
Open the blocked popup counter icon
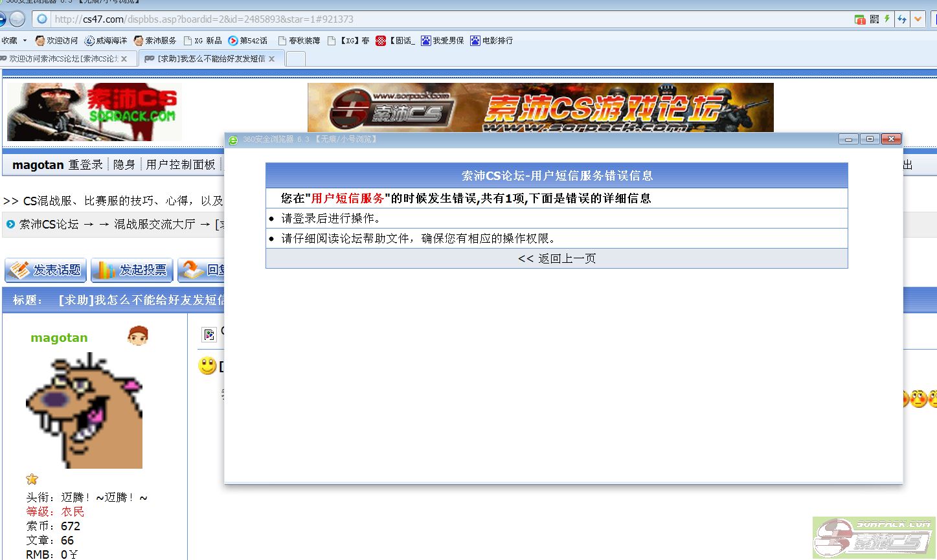click(x=860, y=19)
